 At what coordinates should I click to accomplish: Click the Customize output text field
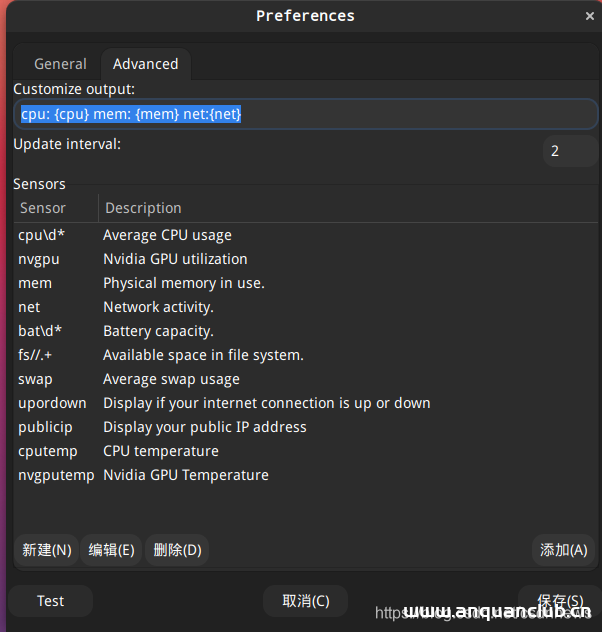tap(305, 114)
